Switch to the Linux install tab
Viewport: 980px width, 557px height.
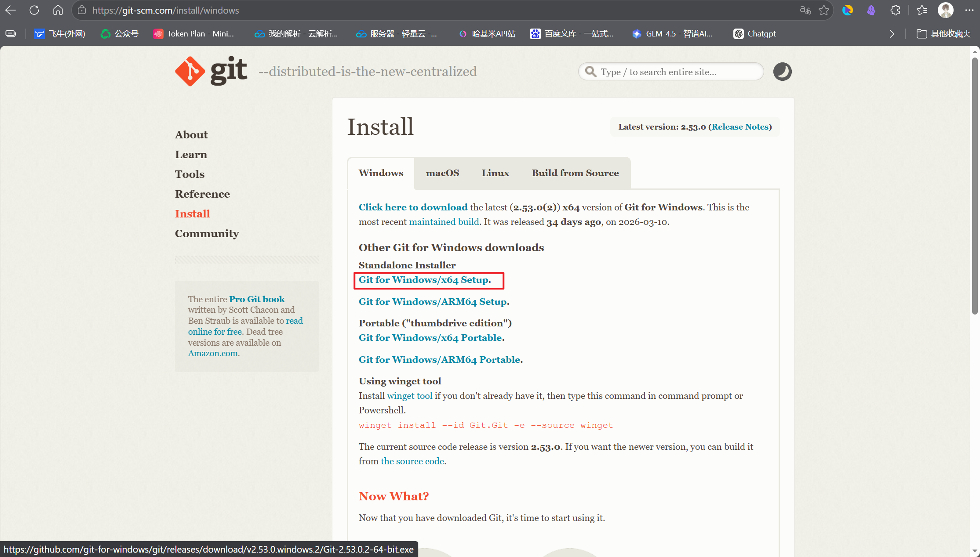pos(495,173)
